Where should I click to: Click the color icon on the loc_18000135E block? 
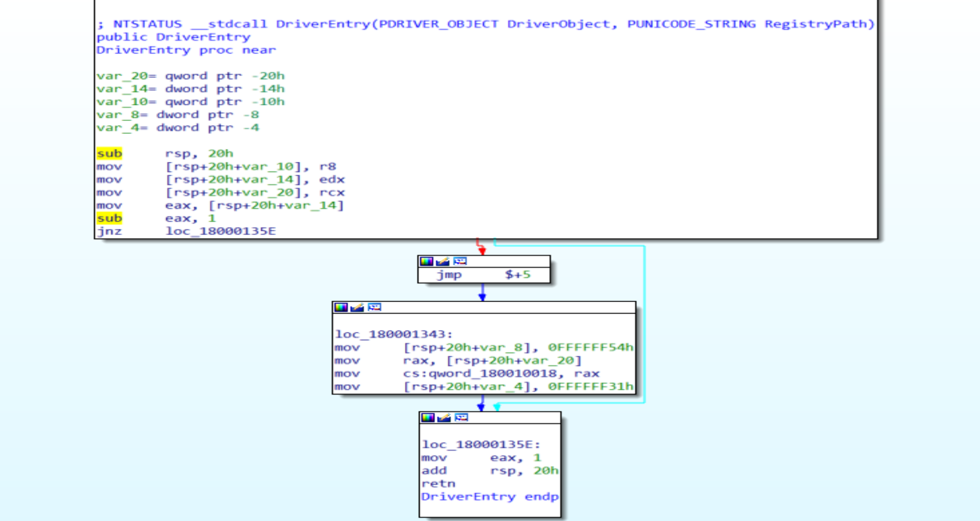(427, 418)
